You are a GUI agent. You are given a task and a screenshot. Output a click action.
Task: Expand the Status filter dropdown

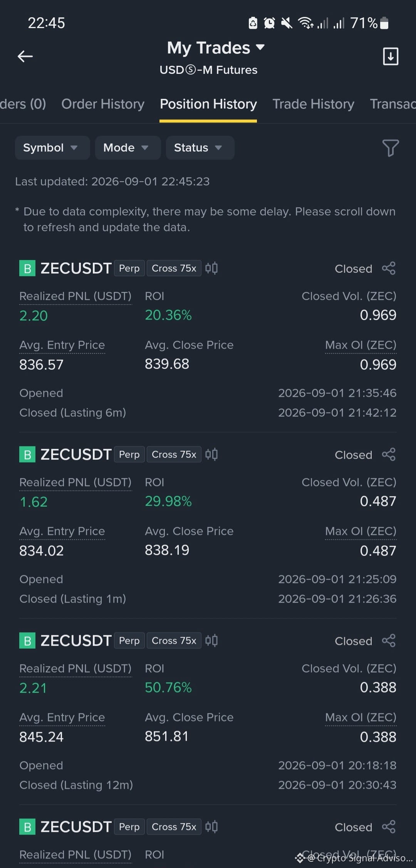pos(200,148)
